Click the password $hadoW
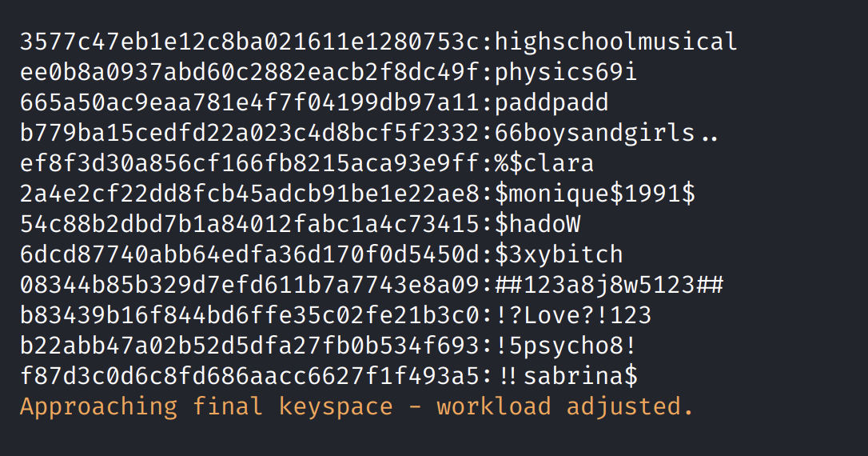This screenshot has height=456, width=868. coord(537,224)
